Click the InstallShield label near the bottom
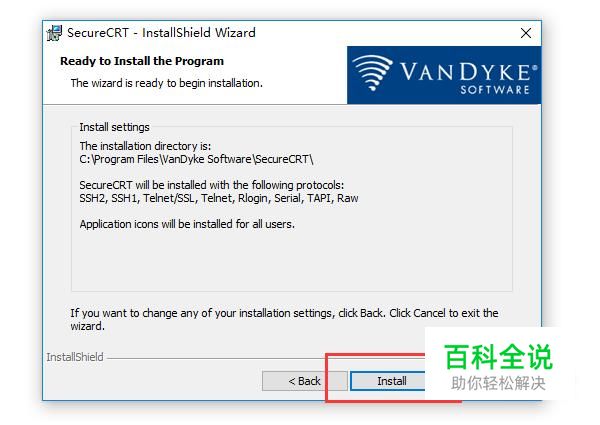Screen dimensions: 600x425 [x=75, y=357]
